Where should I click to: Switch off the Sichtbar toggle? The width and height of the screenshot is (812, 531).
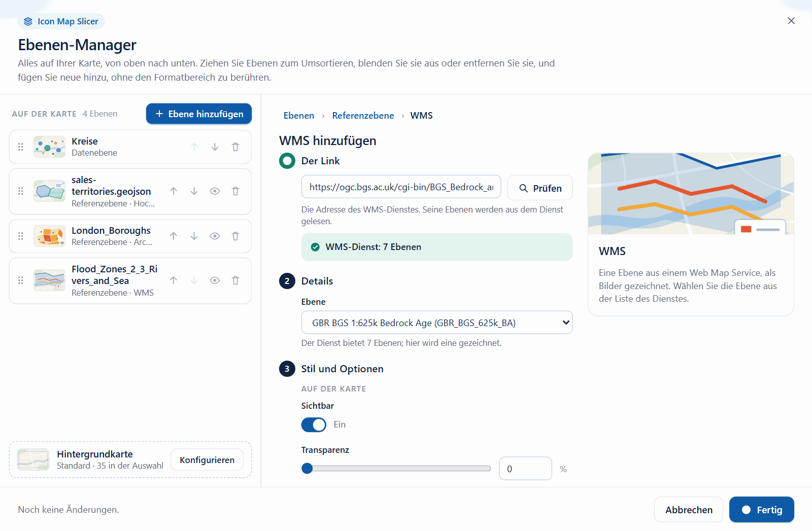[314, 424]
